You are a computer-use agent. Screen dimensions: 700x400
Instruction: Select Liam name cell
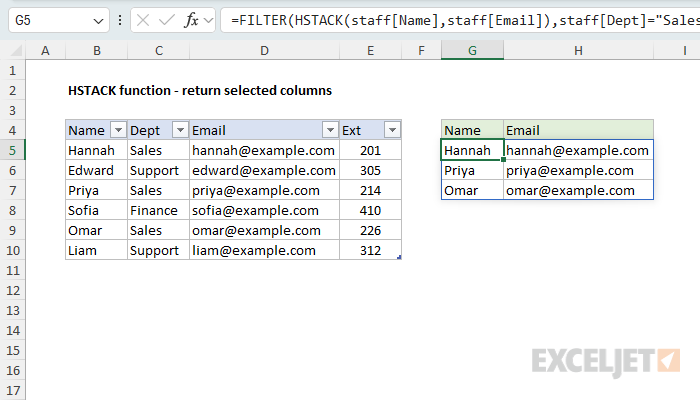point(96,250)
